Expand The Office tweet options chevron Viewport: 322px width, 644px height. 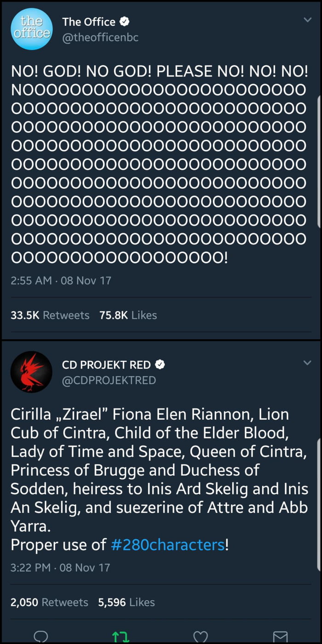307,20
